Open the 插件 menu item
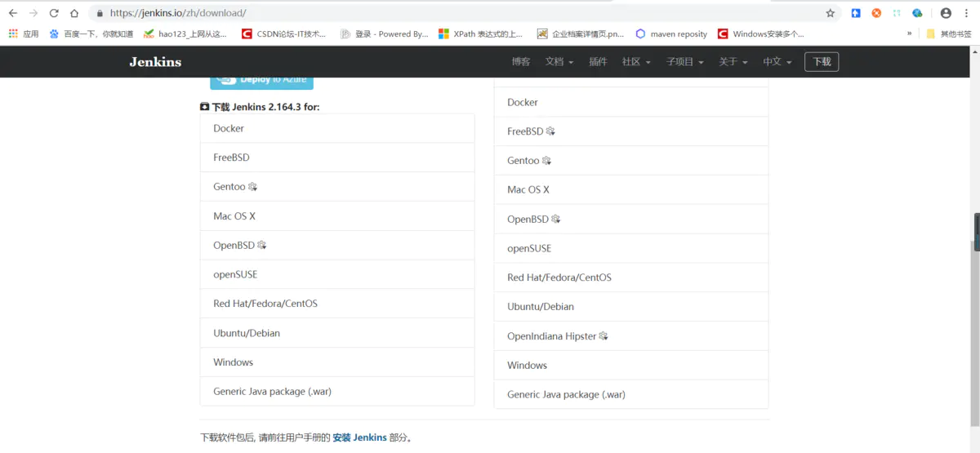The image size is (980, 453). tap(598, 62)
